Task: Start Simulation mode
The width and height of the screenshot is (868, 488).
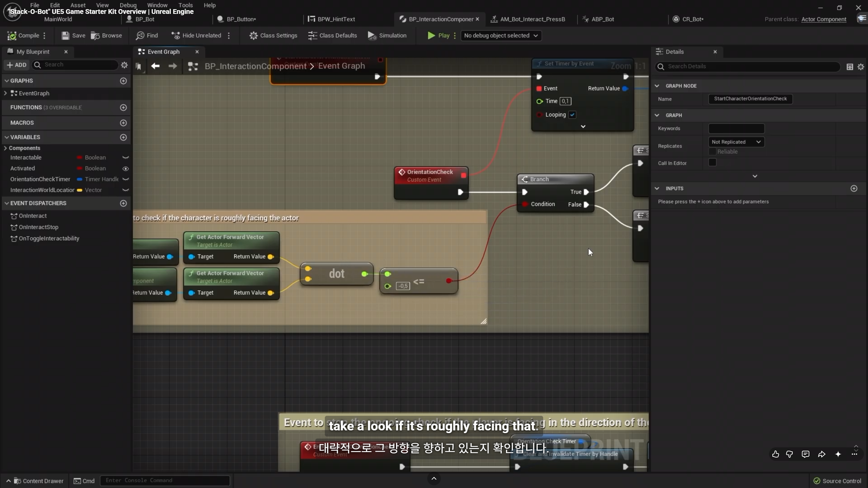Action: click(387, 36)
